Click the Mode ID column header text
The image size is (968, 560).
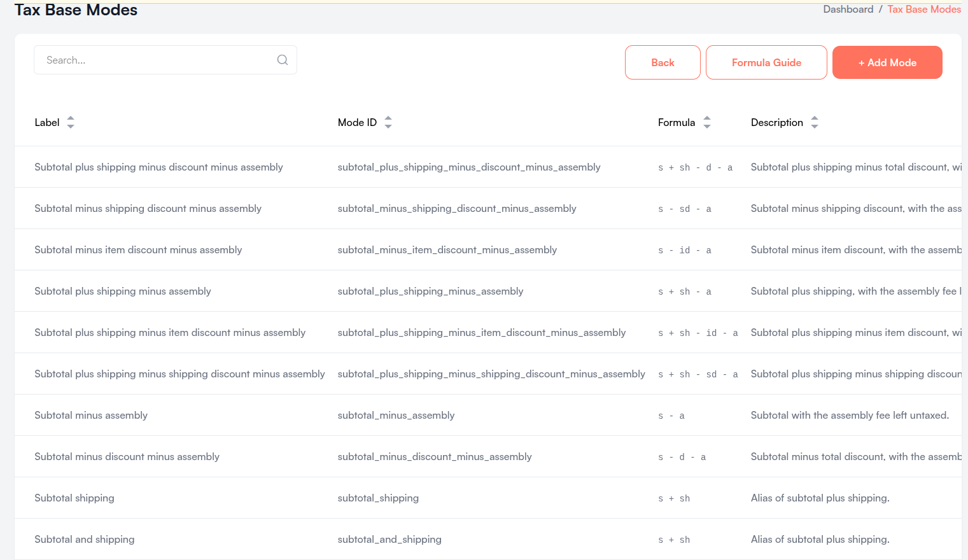click(x=357, y=122)
